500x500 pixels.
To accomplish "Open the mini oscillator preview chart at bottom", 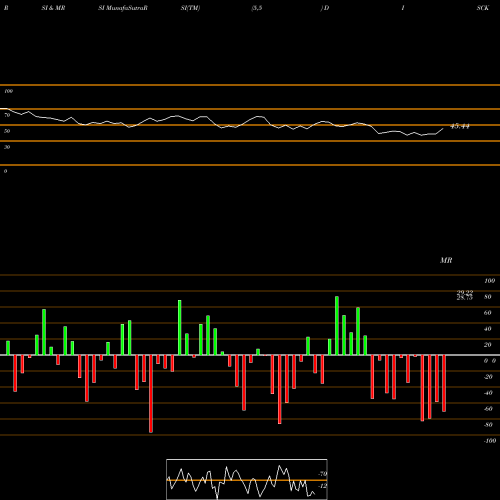I will (247, 479).
